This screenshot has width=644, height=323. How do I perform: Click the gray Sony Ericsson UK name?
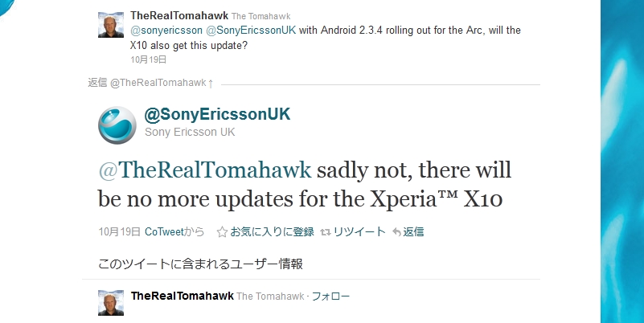pos(189,132)
